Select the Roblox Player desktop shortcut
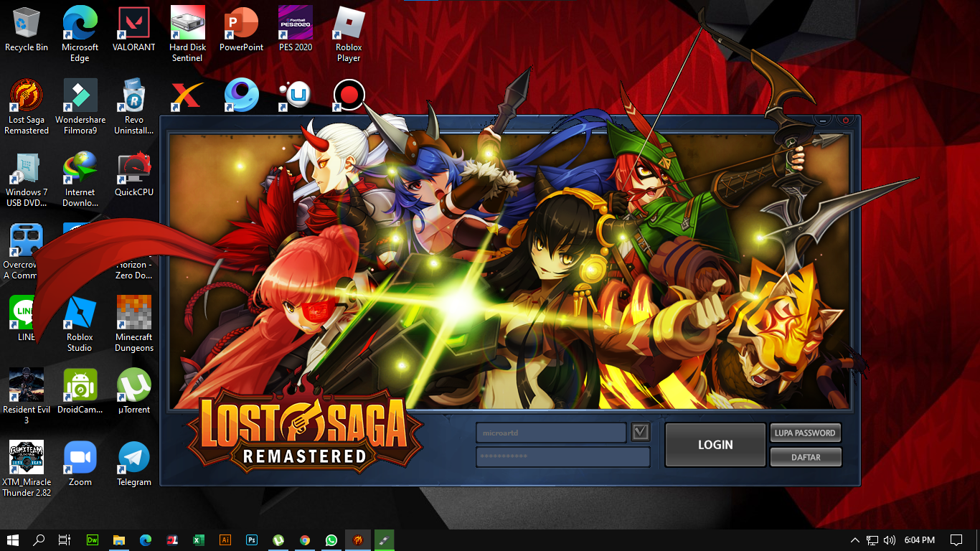 (349, 34)
